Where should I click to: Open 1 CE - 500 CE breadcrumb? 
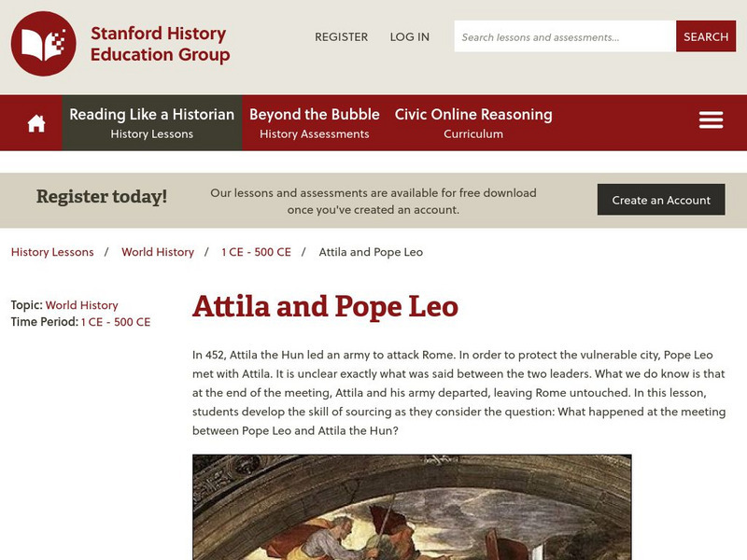[256, 252]
